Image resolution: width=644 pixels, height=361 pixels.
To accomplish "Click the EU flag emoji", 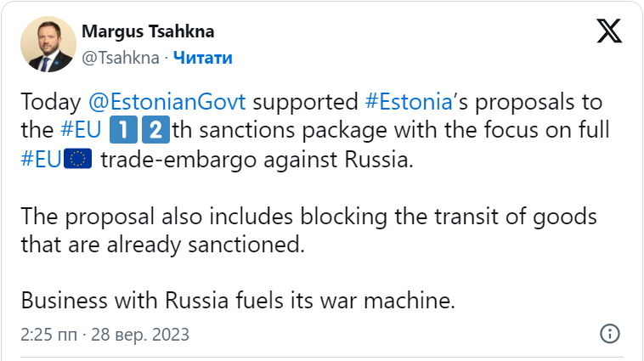I will click(x=77, y=159).
